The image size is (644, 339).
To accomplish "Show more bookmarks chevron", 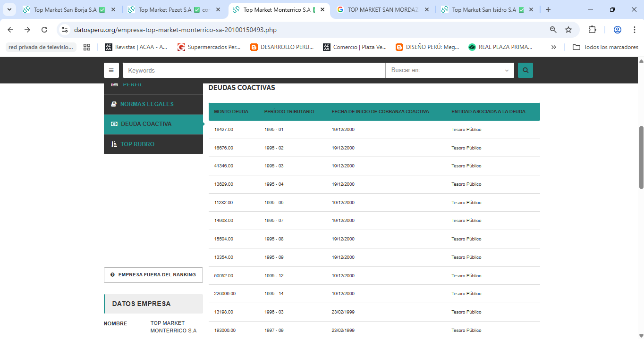I will (554, 47).
